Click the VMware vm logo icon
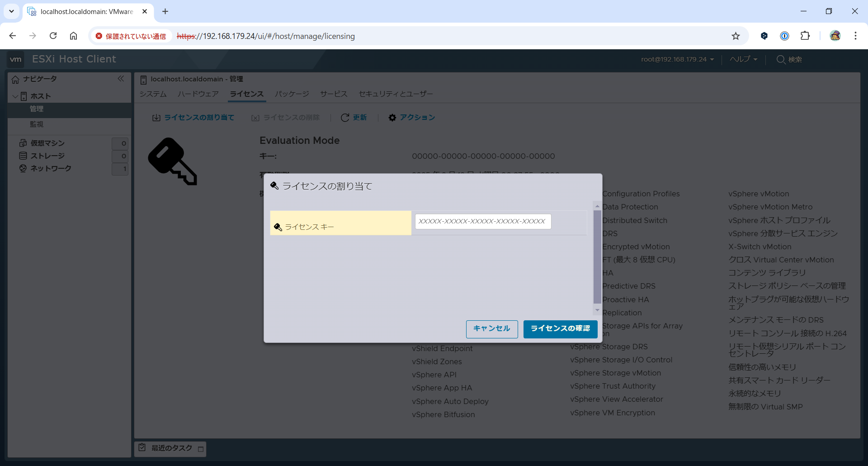This screenshot has width=868, height=466. (16, 59)
